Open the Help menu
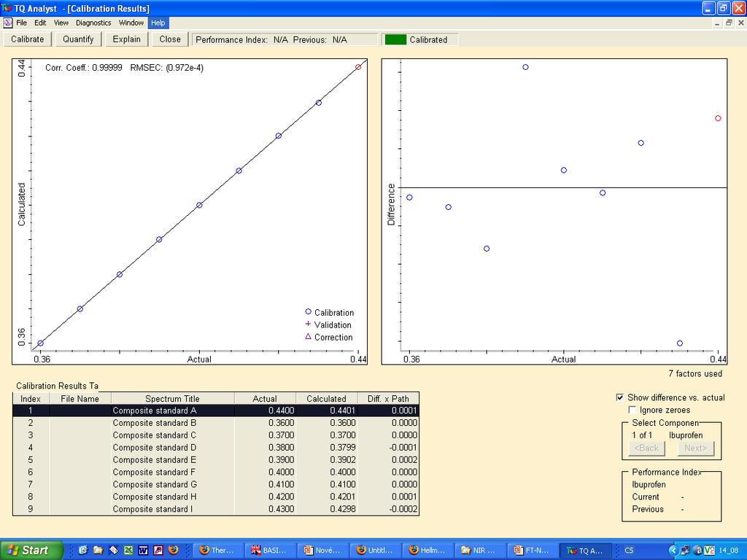Viewport: 747px width, 560px height. [x=158, y=23]
